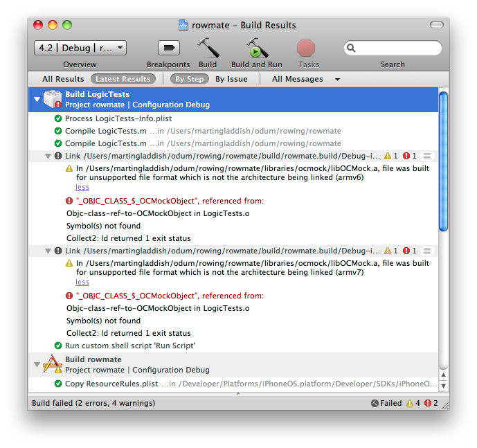Click the Tasks stop sign icon

(x=306, y=48)
